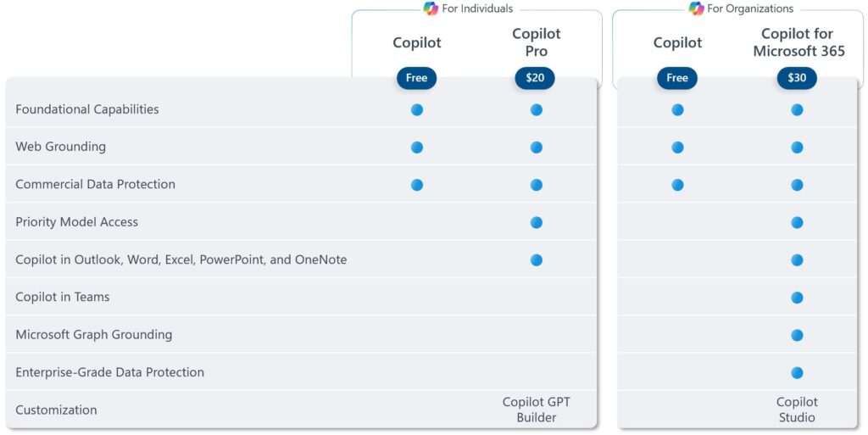This screenshot has height=435, width=868.
Task: Click Web Grounding dot in Copilot Pro column
Action: pyautogui.click(x=536, y=148)
